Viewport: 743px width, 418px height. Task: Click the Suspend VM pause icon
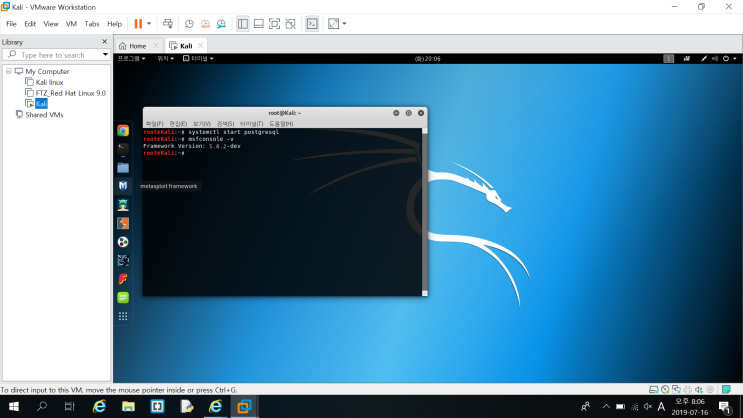[138, 24]
